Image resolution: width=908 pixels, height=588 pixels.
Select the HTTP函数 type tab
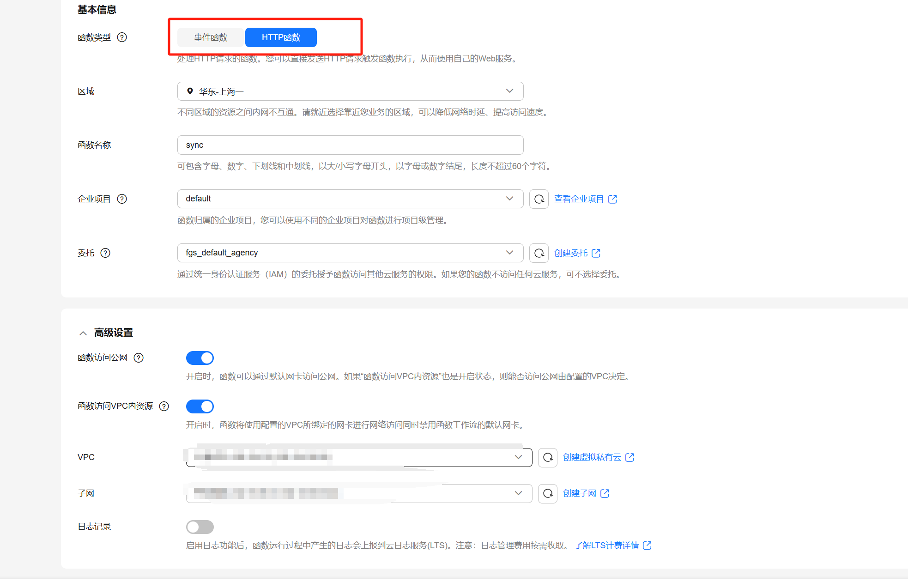[x=281, y=37]
